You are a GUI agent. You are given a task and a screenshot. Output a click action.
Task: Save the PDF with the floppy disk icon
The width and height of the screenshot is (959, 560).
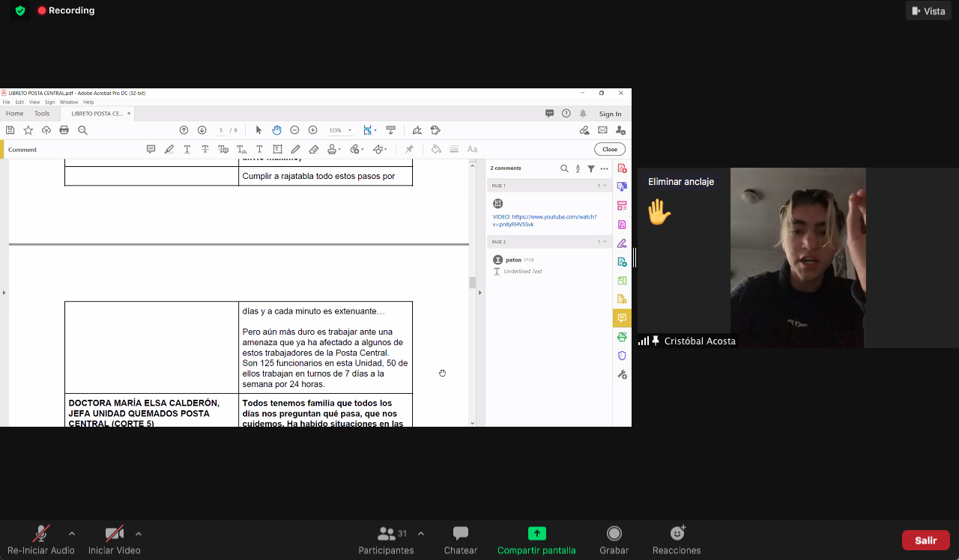pyautogui.click(x=10, y=130)
